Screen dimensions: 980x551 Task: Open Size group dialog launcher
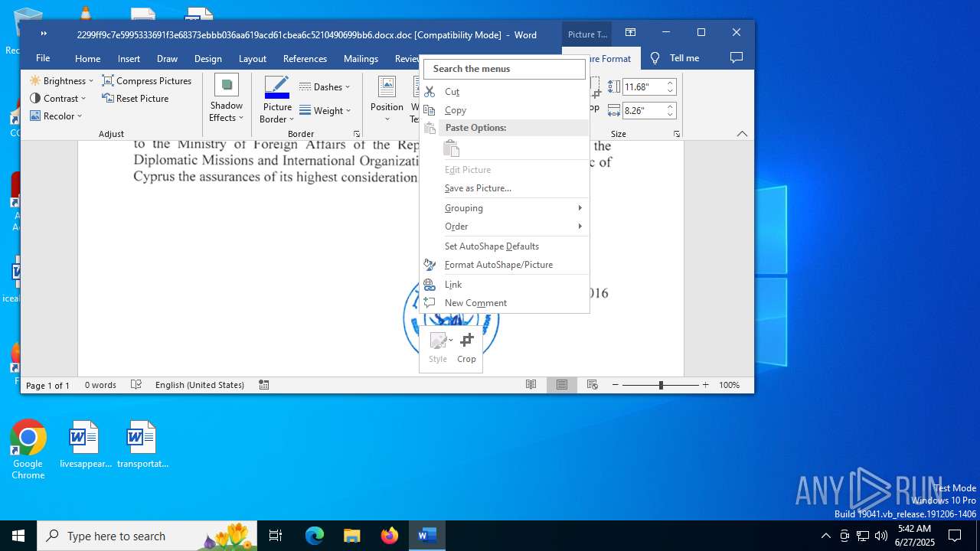tap(677, 134)
